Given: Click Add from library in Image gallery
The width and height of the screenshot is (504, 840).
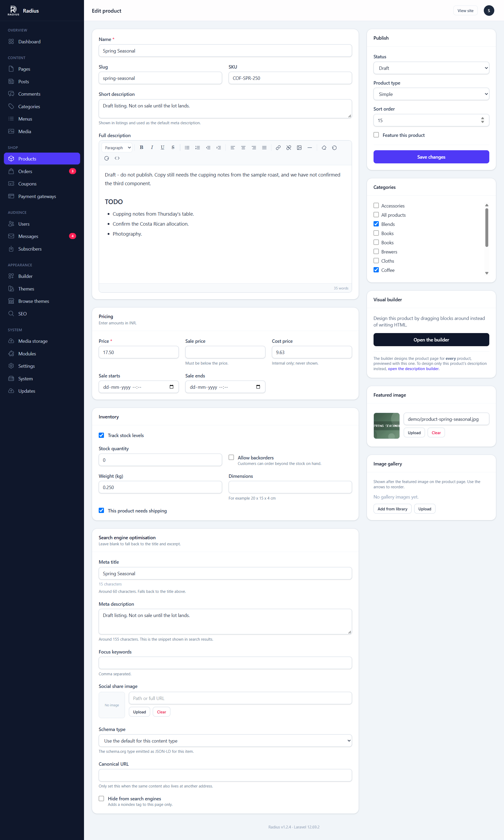Looking at the screenshot, I should [x=393, y=509].
